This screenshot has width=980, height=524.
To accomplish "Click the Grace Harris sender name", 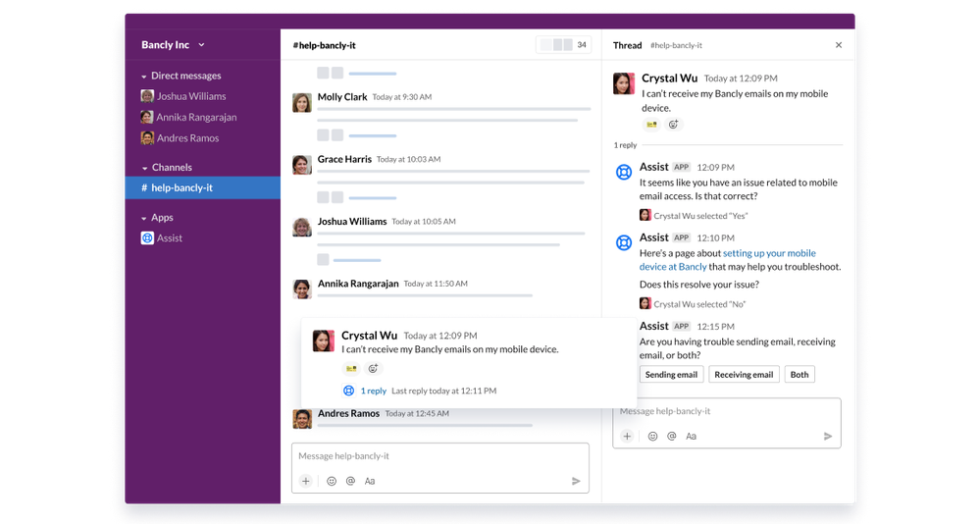I will click(344, 159).
